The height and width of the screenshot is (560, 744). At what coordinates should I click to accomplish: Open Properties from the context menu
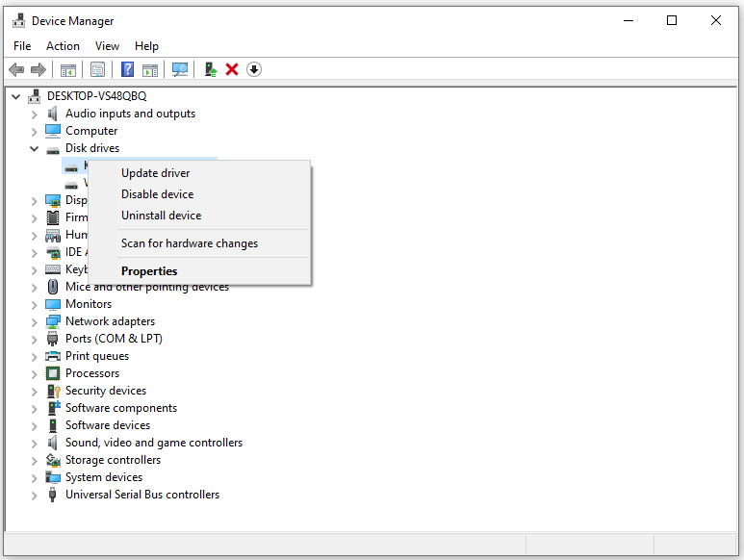click(149, 271)
